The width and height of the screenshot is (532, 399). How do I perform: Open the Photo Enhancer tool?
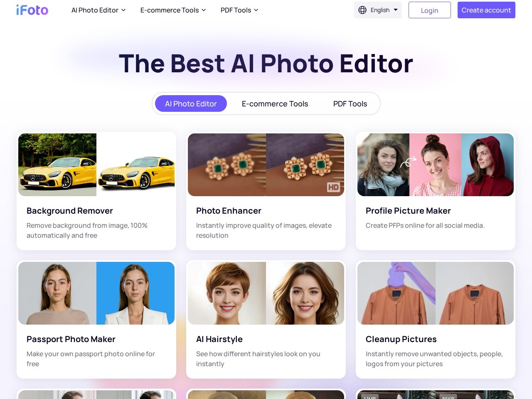229,211
